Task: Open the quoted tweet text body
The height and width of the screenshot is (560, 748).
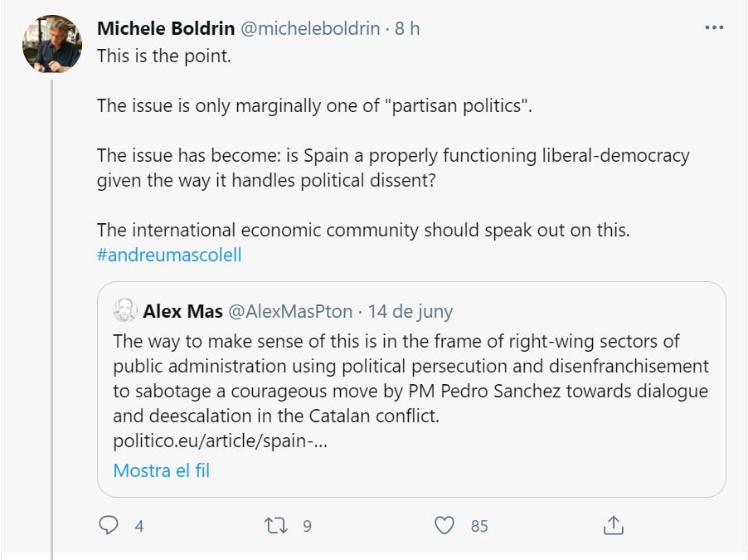Action: (410, 378)
